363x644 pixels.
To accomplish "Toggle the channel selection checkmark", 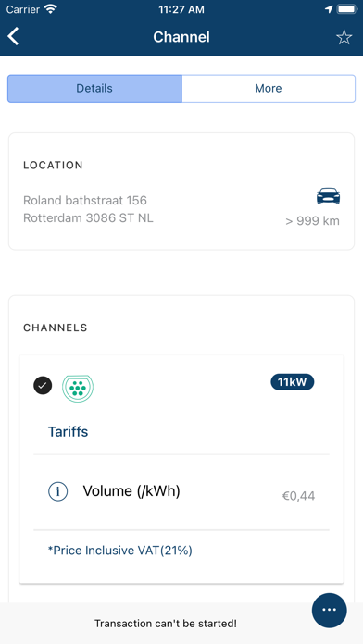I will [x=43, y=386].
